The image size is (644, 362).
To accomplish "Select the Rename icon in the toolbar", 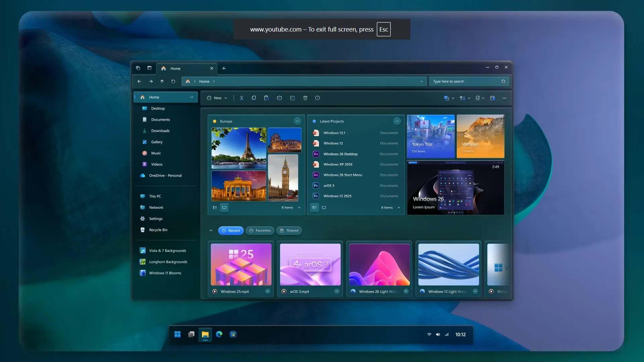I will (279, 98).
